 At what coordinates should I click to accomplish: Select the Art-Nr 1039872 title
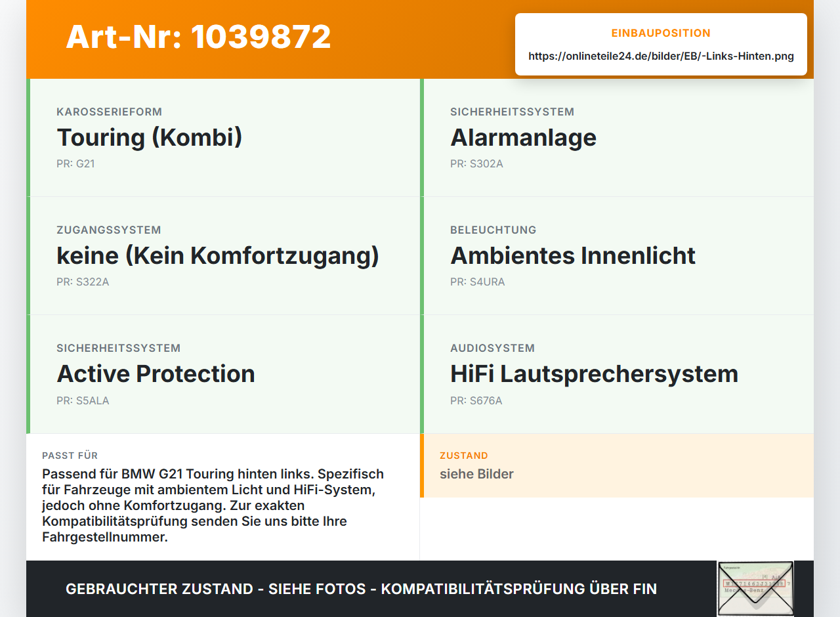click(198, 37)
